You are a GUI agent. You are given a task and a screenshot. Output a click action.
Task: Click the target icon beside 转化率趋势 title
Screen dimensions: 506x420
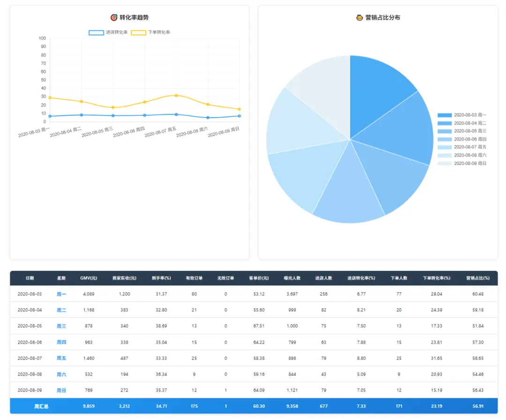pyautogui.click(x=114, y=17)
